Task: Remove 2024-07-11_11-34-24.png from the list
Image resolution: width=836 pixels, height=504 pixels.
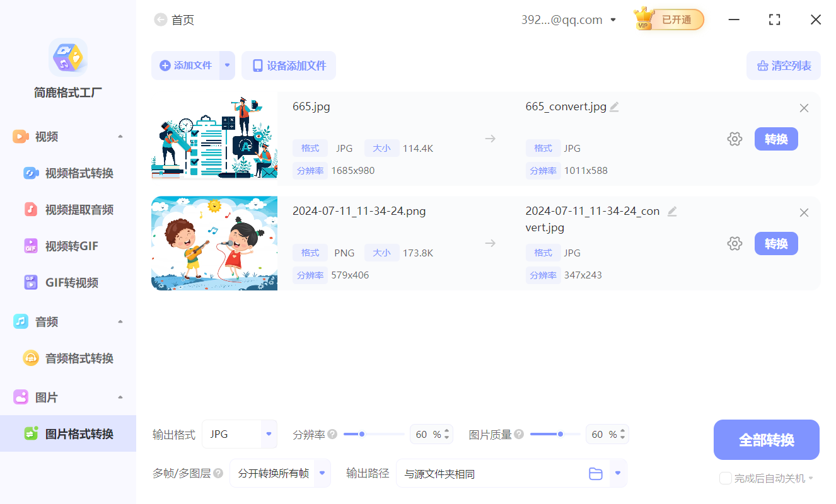Action: [x=804, y=212]
